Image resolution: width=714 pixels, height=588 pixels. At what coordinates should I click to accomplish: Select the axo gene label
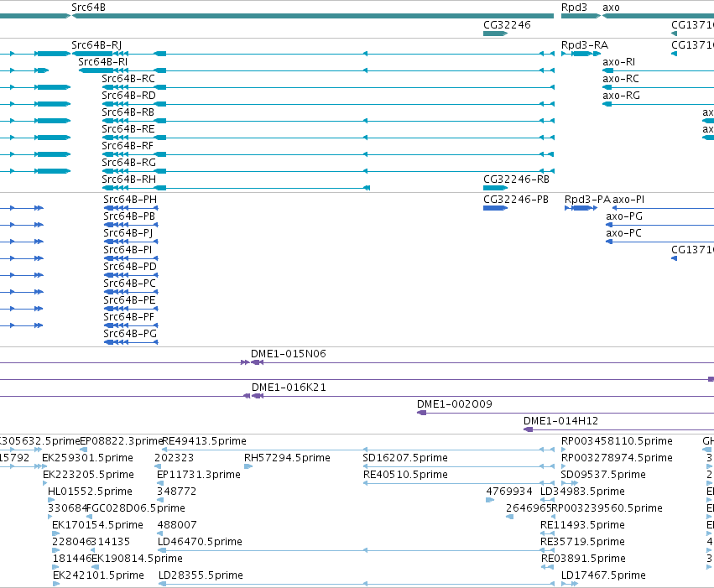tap(611, 8)
